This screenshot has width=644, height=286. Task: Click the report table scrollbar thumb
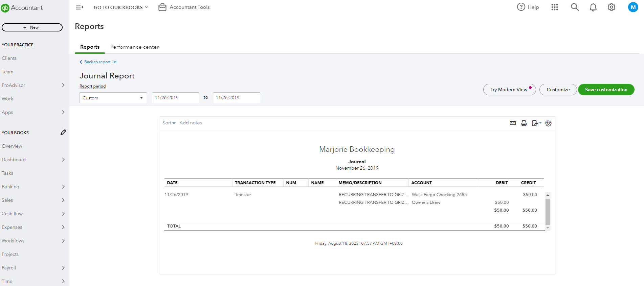[x=548, y=212]
